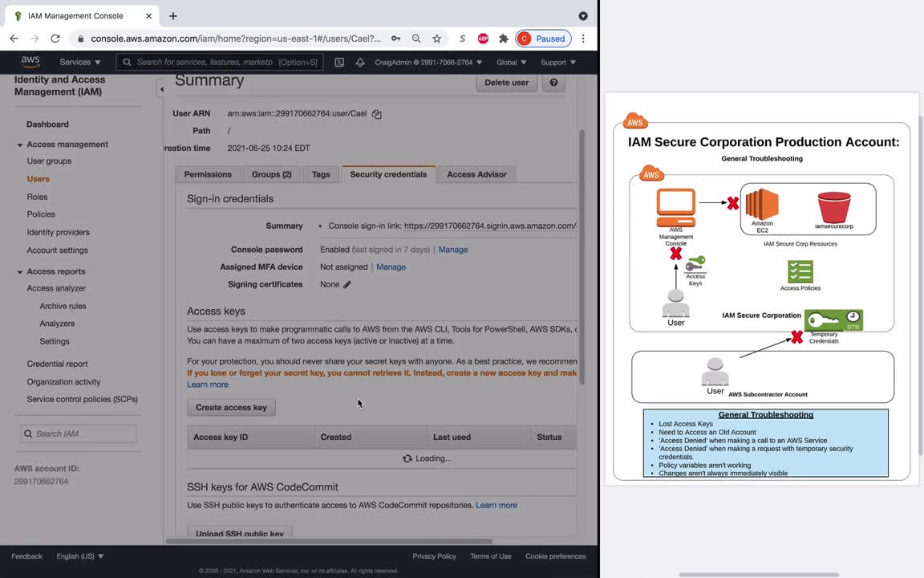Click the AWS logo home icon

tap(30, 61)
